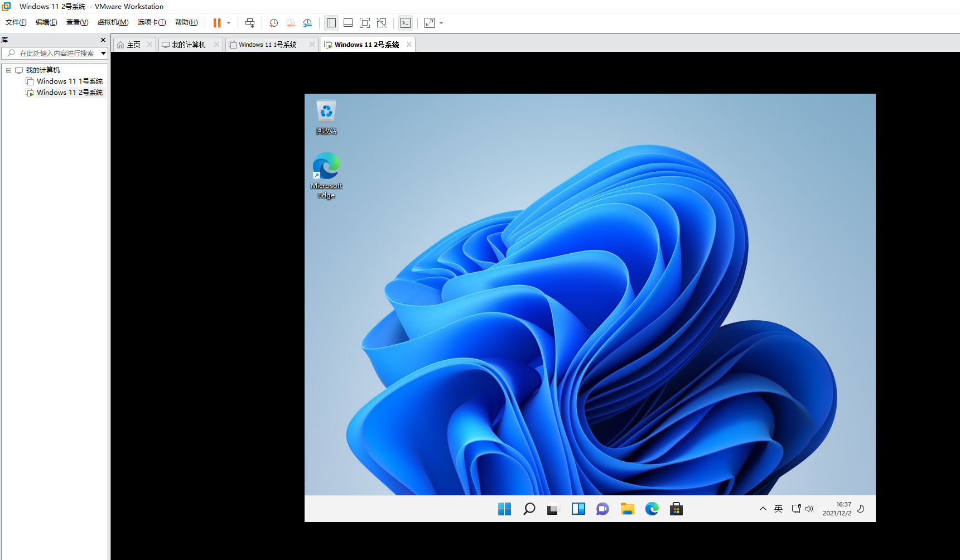Enter full screen mode
This screenshot has height=560, width=960.
[x=365, y=23]
